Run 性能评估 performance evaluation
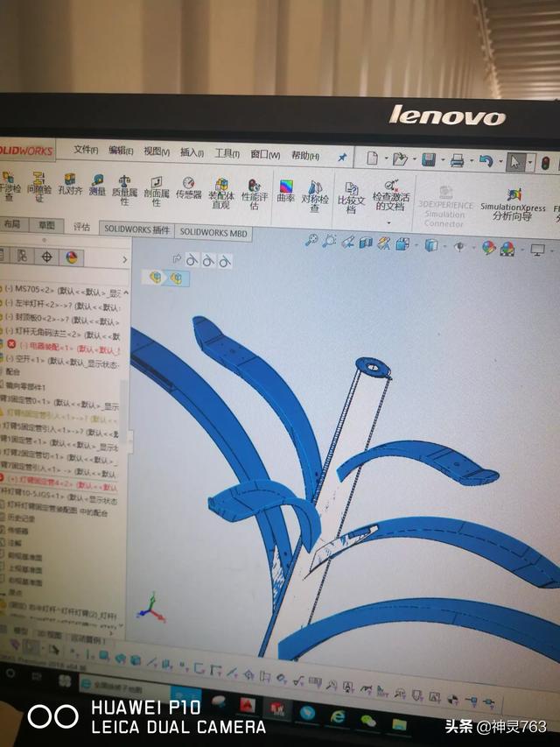 [x=255, y=194]
